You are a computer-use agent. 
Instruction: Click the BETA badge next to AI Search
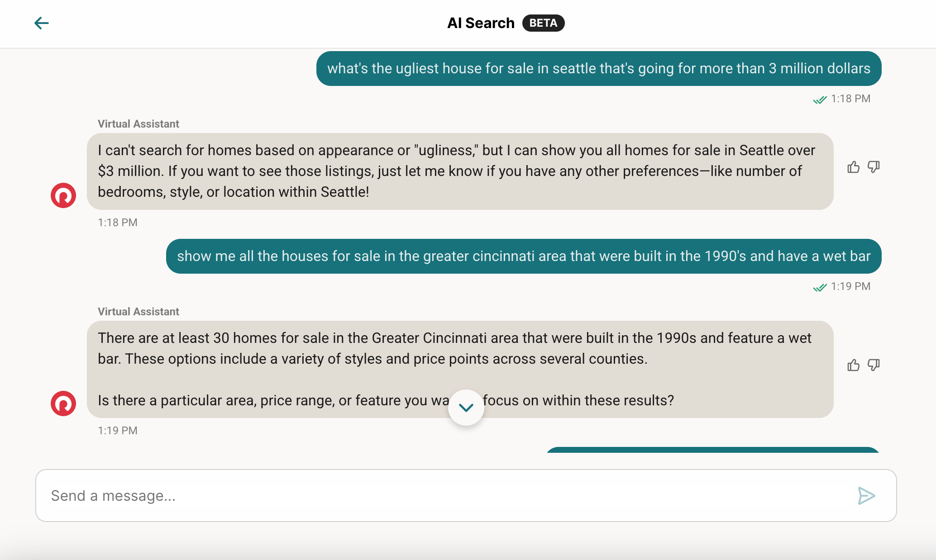(x=543, y=23)
